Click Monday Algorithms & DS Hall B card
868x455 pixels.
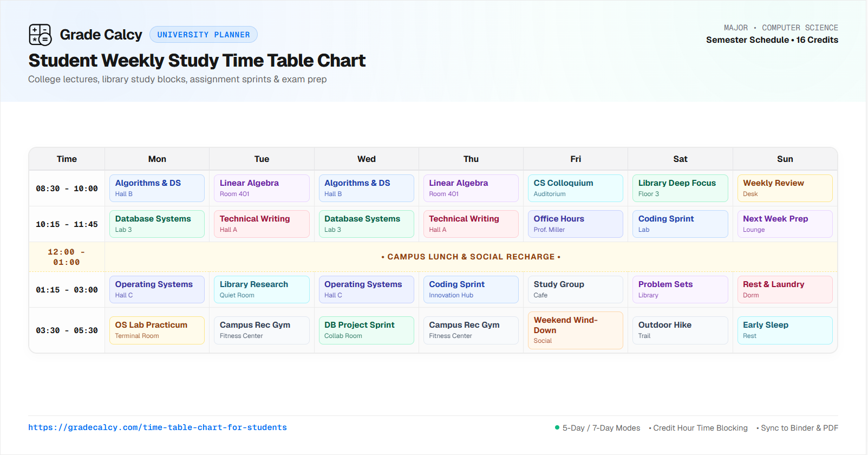[157, 188]
